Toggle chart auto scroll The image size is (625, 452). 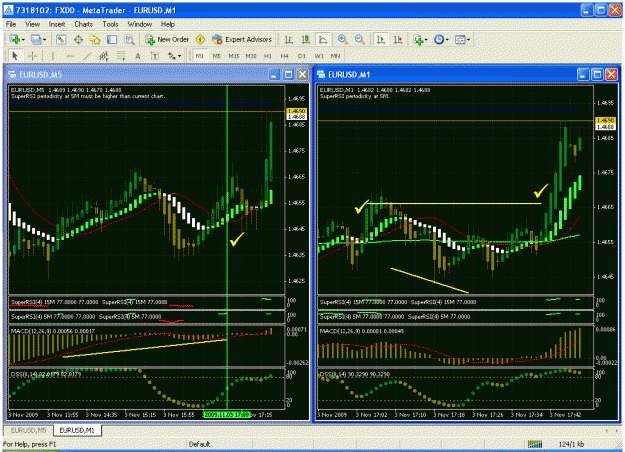pyautogui.click(x=381, y=39)
